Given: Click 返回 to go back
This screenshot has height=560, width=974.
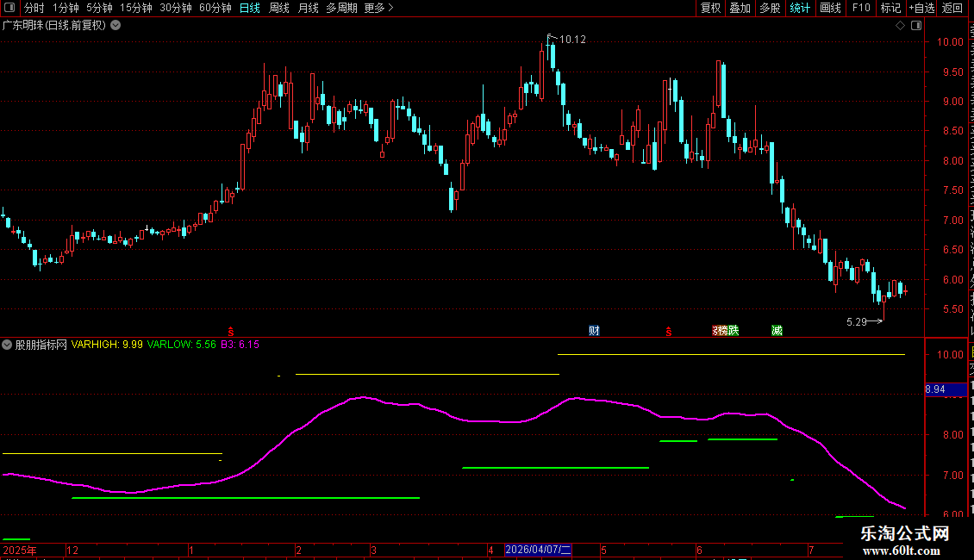Looking at the screenshot, I should pyautogui.click(x=952, y=8).
